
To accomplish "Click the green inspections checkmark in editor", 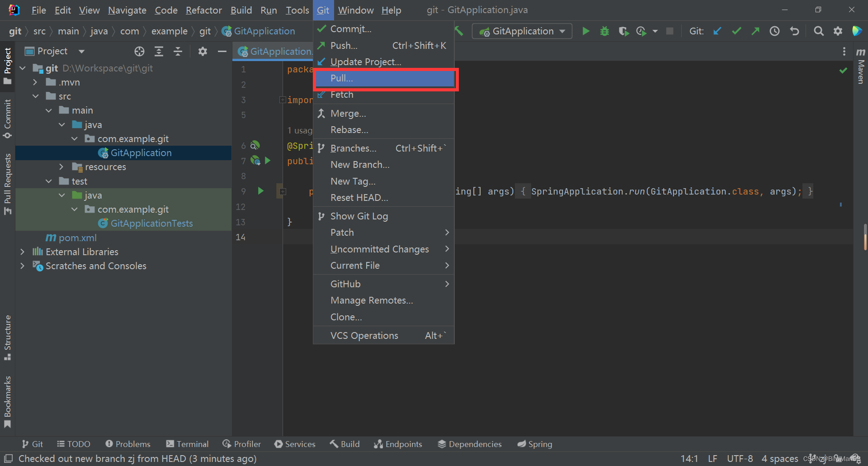I will tap(843, 71).
